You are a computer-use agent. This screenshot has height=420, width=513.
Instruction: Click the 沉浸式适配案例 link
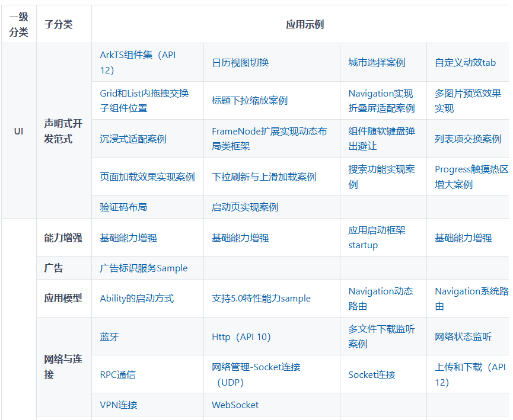coord(133,139)
